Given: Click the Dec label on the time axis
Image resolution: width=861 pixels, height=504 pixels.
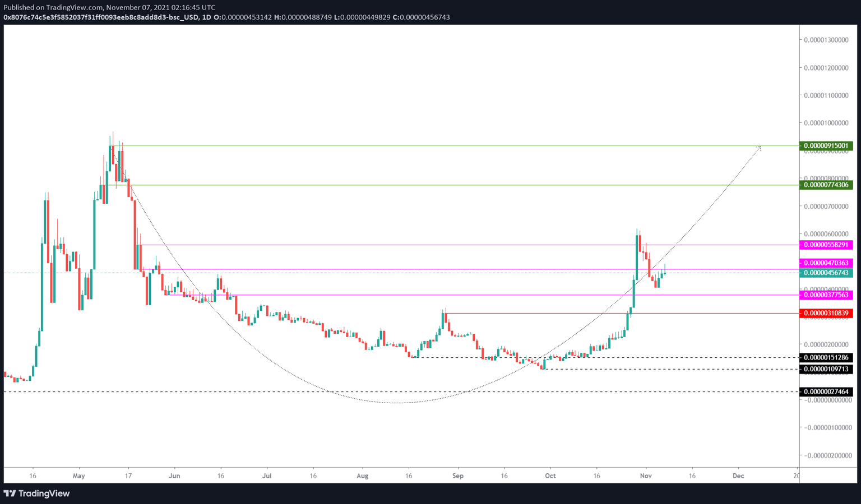Looking at the screenshot, I should 738,476.
